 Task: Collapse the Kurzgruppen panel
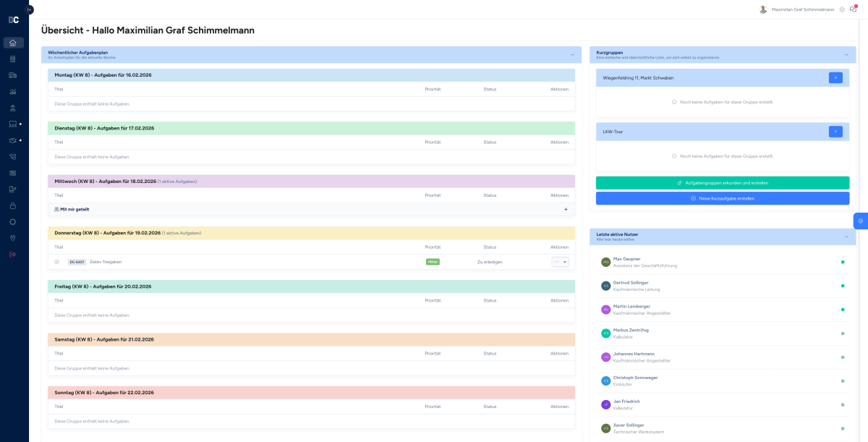(845, 54)
